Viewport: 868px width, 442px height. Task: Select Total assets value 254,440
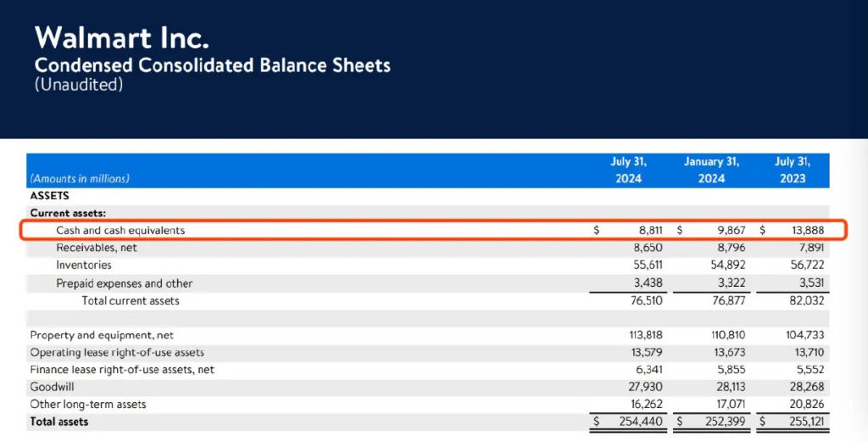point(641,422)
